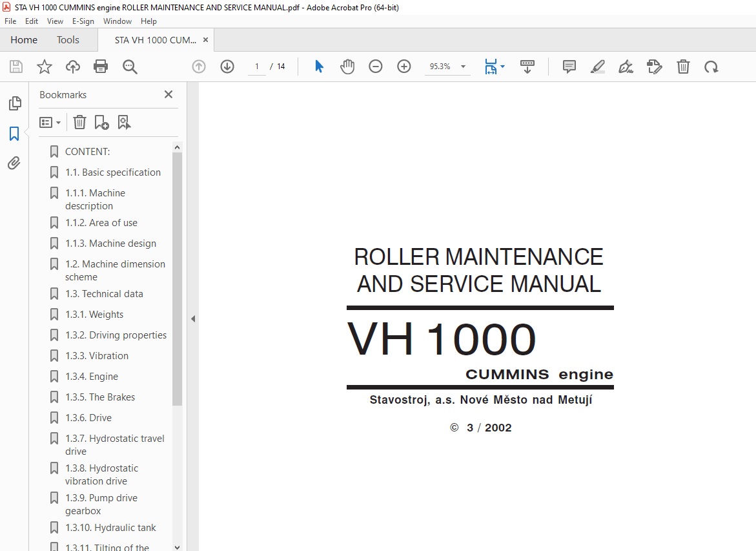Switch to the Tools tab
The image size is (756, 551).
pos(68,39)
